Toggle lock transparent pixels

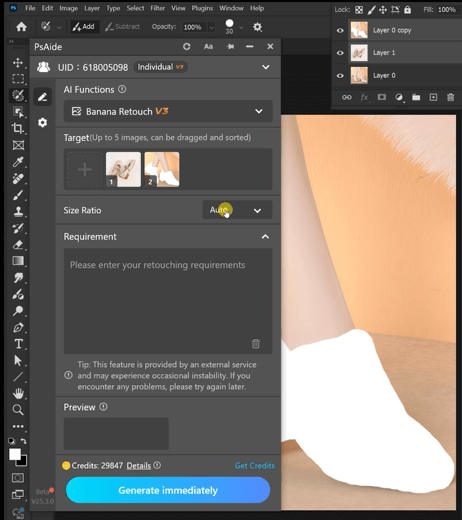359,10
